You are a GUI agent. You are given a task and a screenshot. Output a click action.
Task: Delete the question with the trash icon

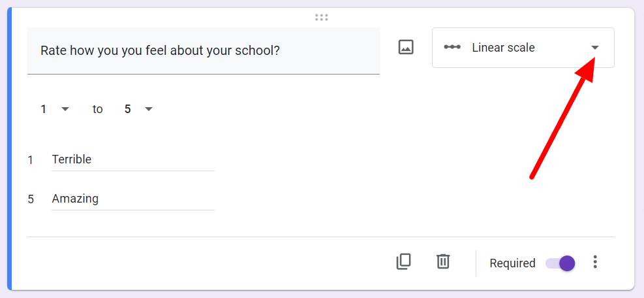pyautogui.click(x=443, y=262)
